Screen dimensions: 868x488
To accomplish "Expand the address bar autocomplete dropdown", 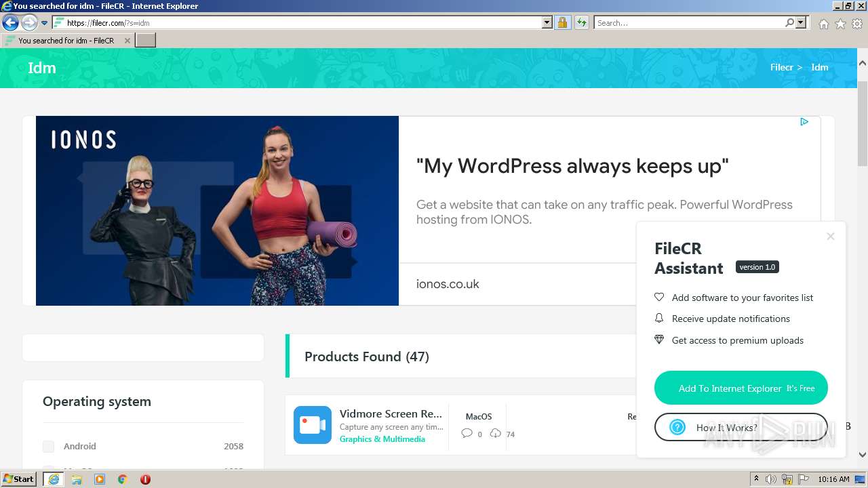I will pyautogui.click(x=547, y=23).
